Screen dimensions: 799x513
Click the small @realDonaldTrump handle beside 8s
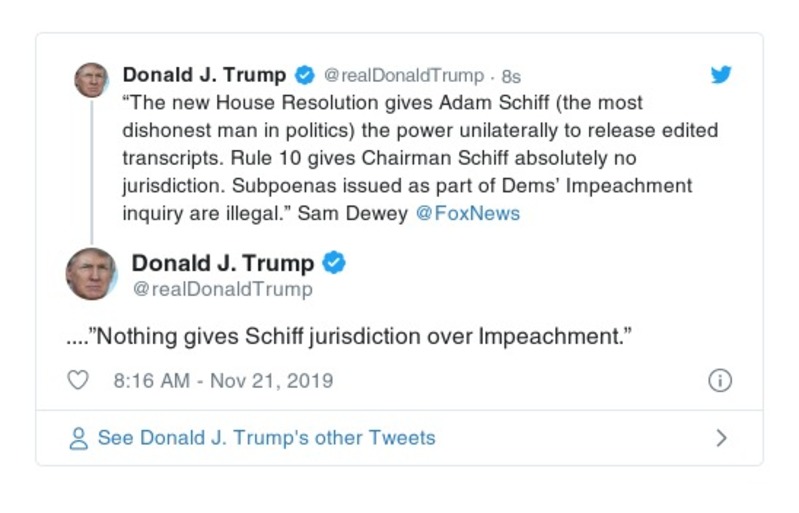coord(404,76)
